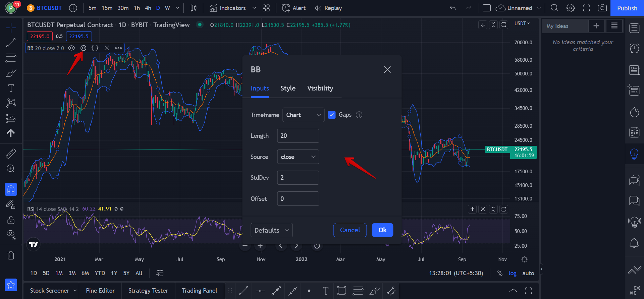
Task: Open the USDT currency dropdown
Action: coord(522,23)
